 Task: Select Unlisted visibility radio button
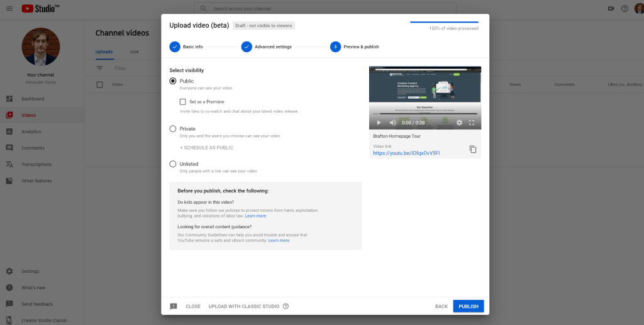pyautogui.click(x=173, y=164)
